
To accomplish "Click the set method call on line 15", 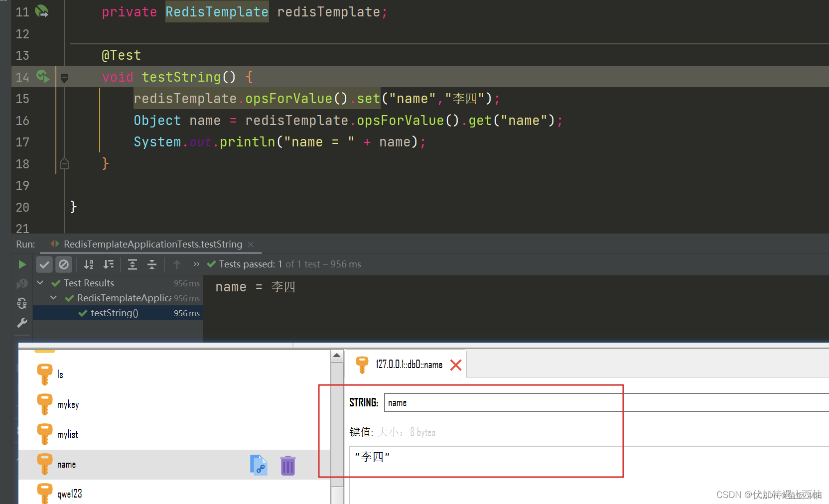I will coord(368,99).
